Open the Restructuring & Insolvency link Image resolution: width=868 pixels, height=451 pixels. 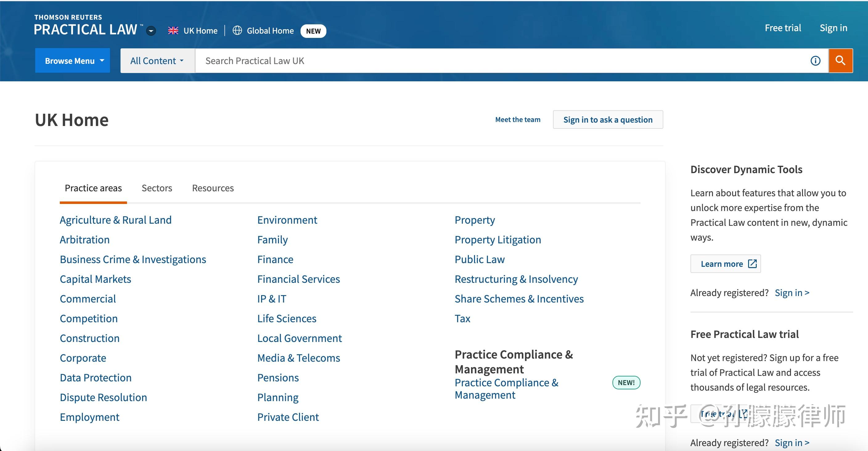click(x=516, y=279)
